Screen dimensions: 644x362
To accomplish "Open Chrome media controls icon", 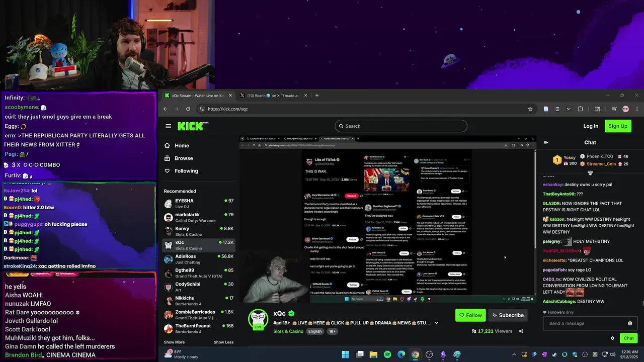I will pyautogui.click(x=614, y=109).
